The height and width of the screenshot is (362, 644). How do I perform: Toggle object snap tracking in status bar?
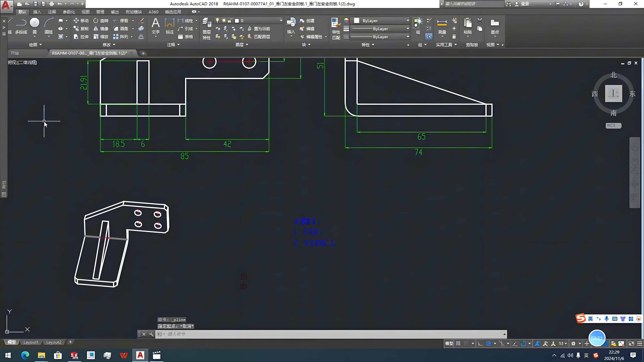pos(515,343)
